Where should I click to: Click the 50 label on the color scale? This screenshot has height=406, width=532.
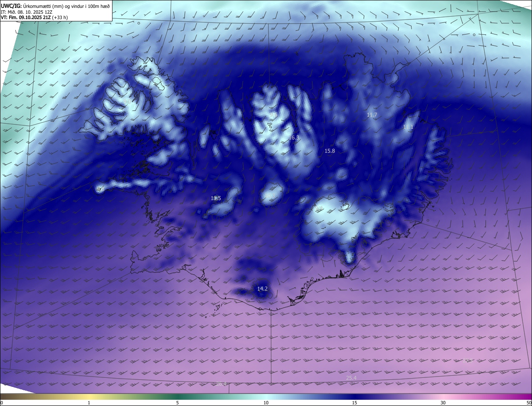529,403
